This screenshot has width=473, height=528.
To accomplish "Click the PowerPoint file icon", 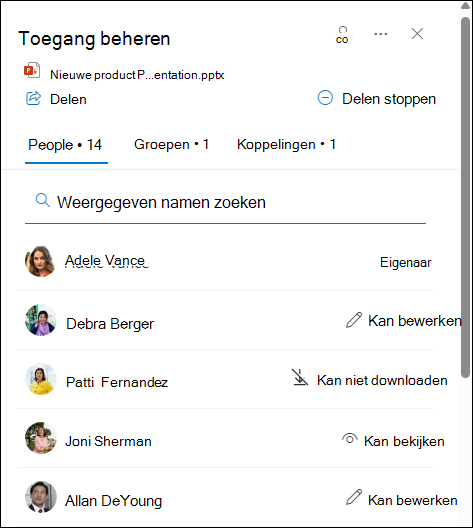I will (x=32, y=71).
